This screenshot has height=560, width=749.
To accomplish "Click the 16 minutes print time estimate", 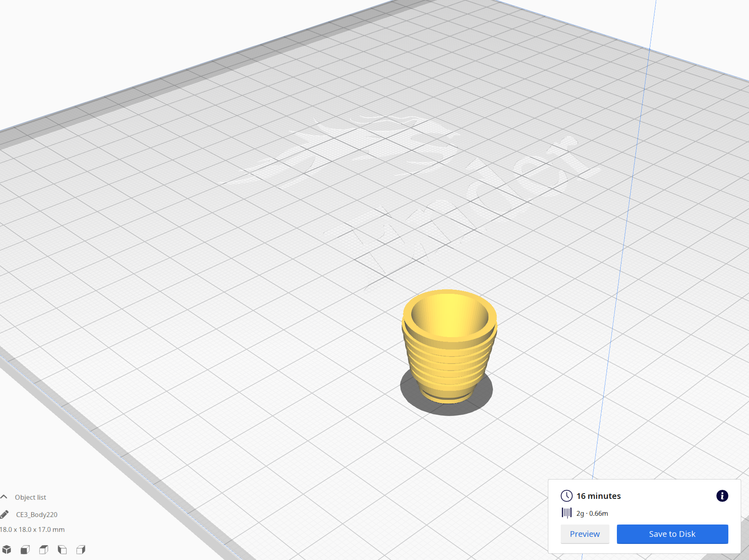I will click(599, 496).
